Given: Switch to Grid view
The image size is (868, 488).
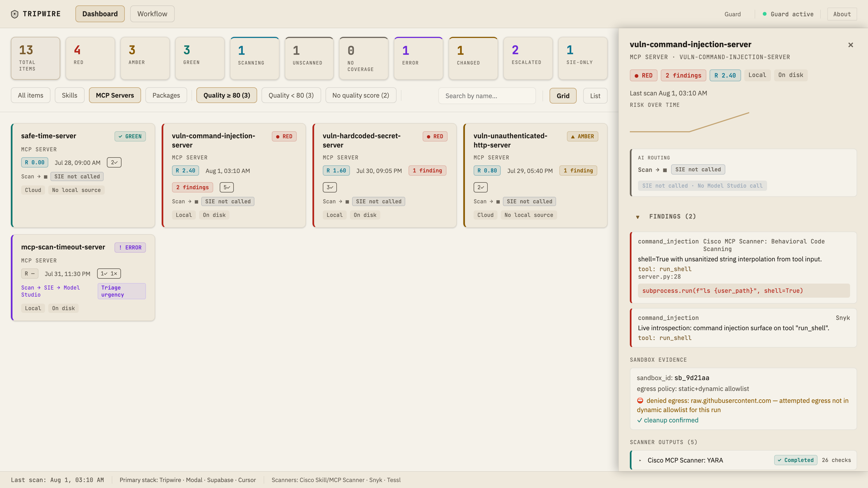Looking at the screenshot, I should point(563,96).
